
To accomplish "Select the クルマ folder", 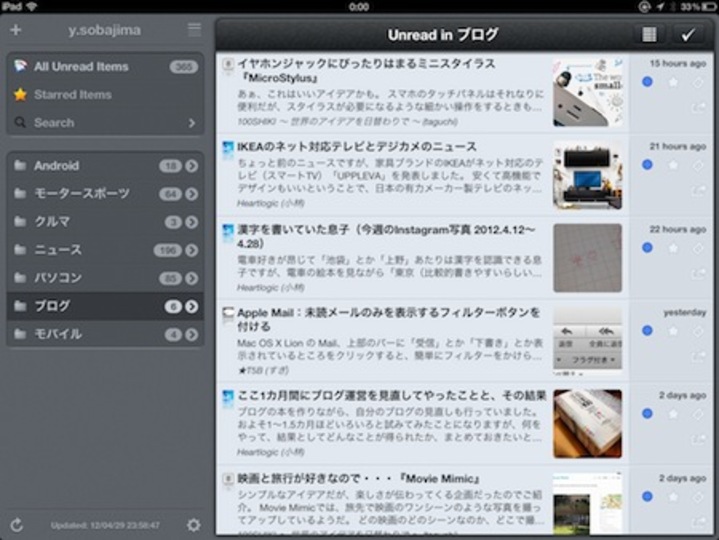I will pyautogui.click(x=105, y=222).
